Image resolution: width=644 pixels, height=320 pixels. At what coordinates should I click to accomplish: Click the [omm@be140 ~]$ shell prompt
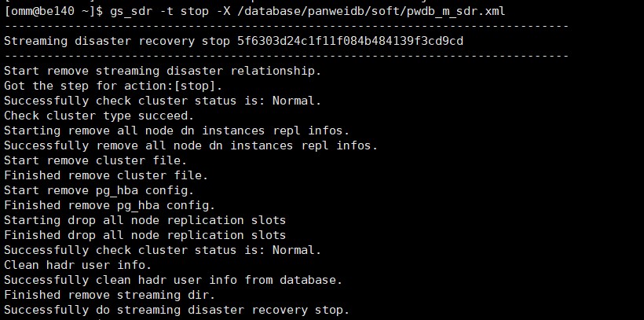coord(53,12)
